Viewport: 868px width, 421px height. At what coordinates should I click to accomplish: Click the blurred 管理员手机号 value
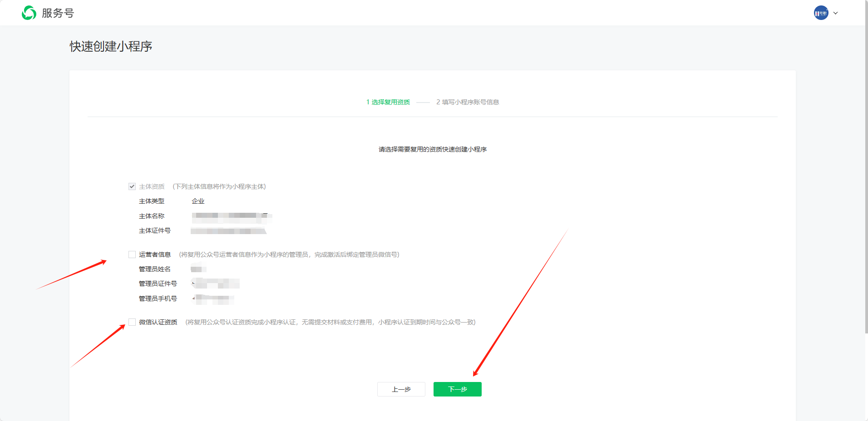pyautogui.click(x=213, y=299)
